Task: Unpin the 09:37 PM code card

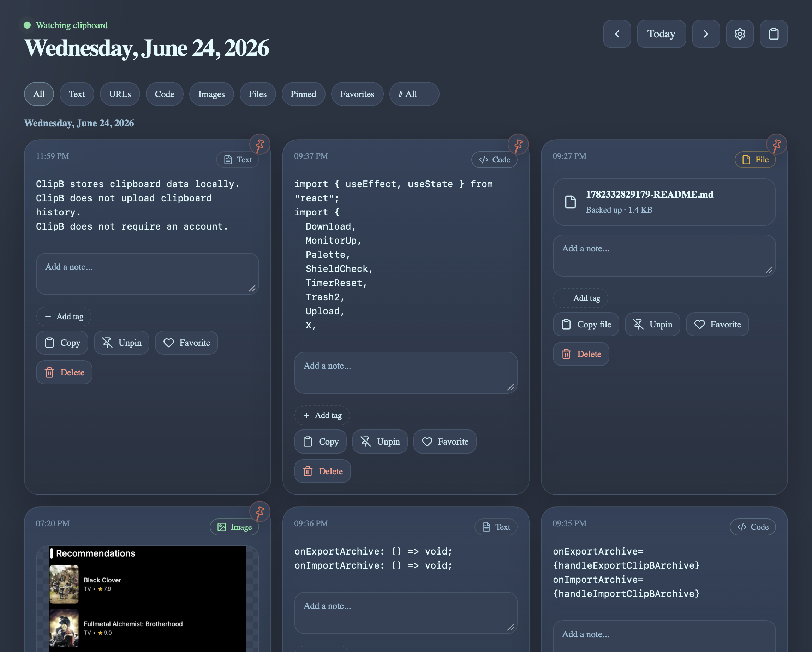Action: (x=380, y=442)
